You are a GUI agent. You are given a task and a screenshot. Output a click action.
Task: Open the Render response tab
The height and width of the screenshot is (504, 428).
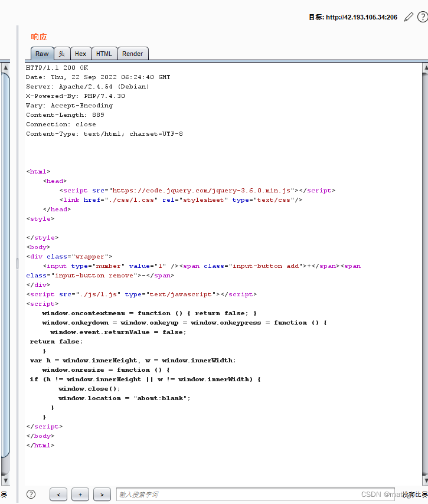click(x=132, y=54)
